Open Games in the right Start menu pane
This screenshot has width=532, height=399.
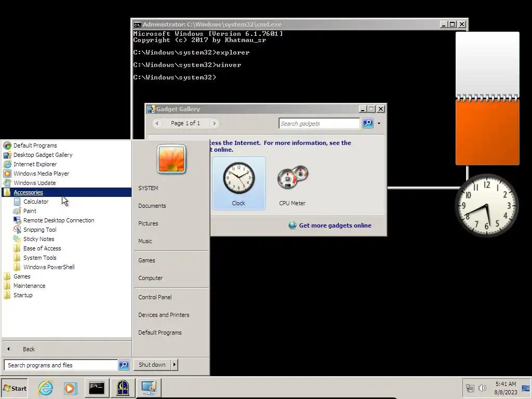click(147, 260)
